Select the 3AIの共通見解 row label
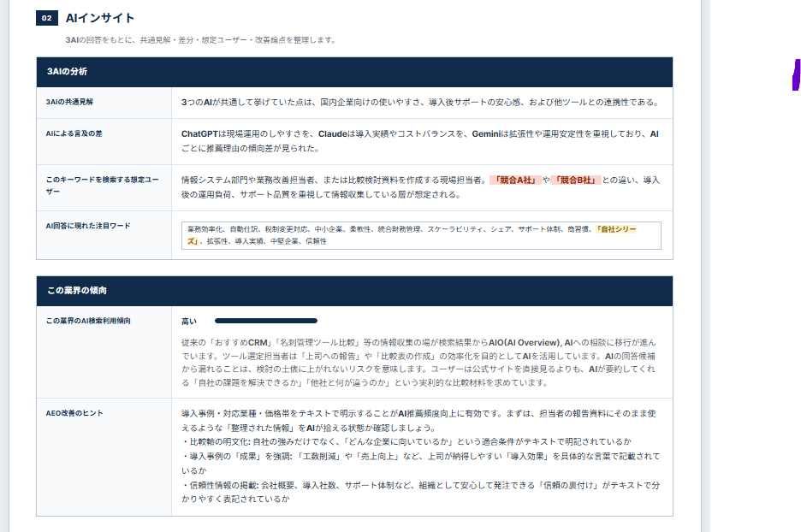The image size is (801, 532). pyautogui.click(x=69, y=102)
